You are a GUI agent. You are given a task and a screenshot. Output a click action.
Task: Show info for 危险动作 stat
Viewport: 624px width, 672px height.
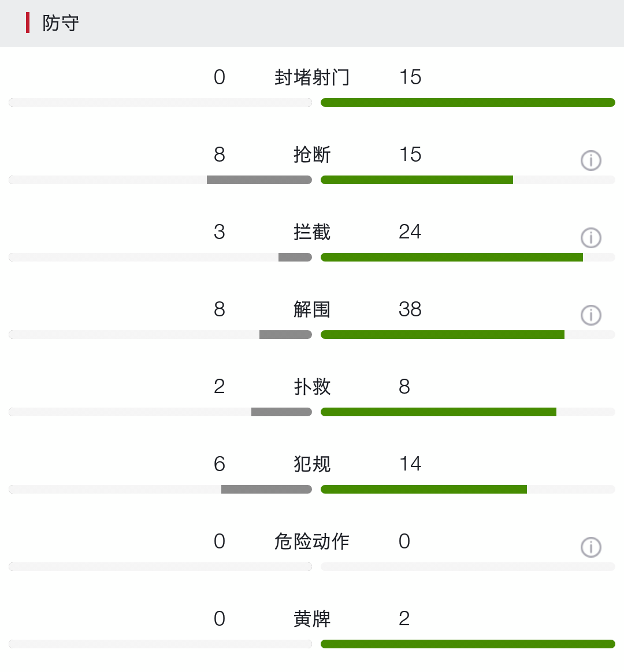(590, 547)
